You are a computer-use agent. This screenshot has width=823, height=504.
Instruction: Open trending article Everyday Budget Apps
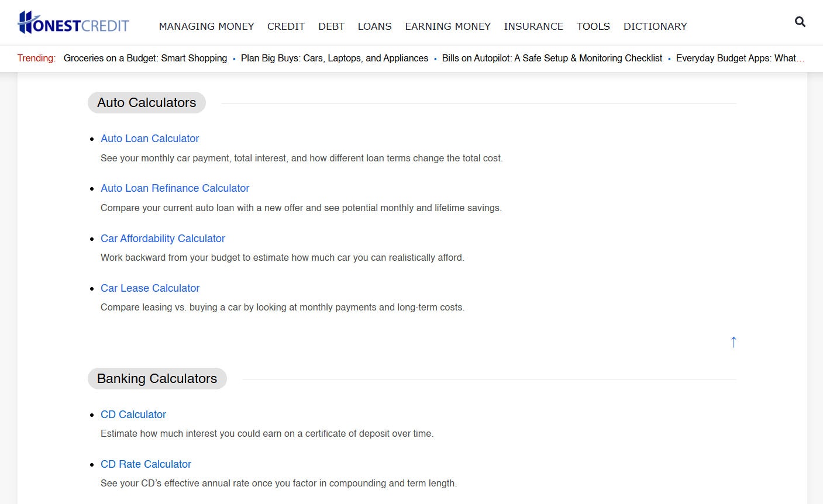coord(741,58)
